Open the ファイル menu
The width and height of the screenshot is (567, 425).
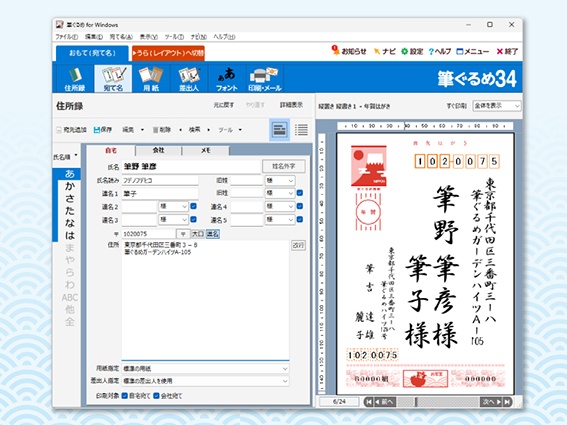[67, 37]
